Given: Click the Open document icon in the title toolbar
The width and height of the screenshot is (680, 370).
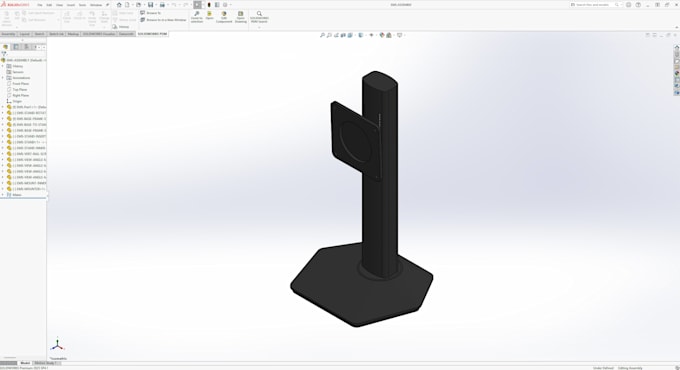Looking at the screenshot, I should [139, 5].
